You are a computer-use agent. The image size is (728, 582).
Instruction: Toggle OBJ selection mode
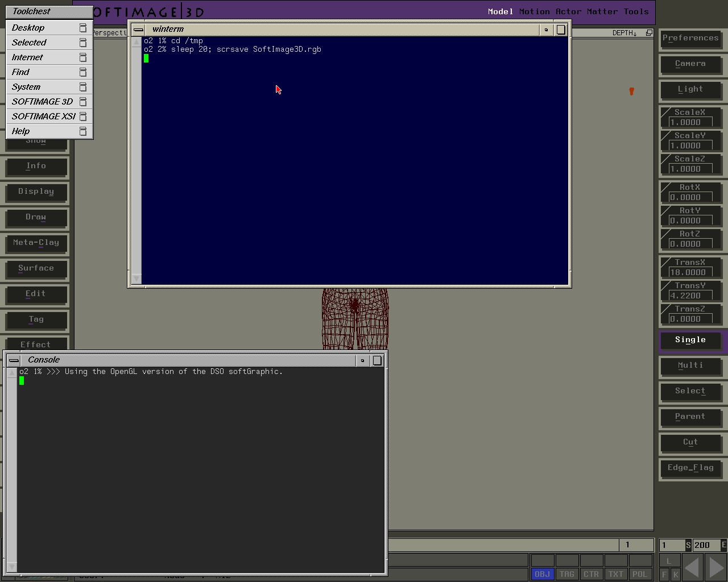point(542,574)
